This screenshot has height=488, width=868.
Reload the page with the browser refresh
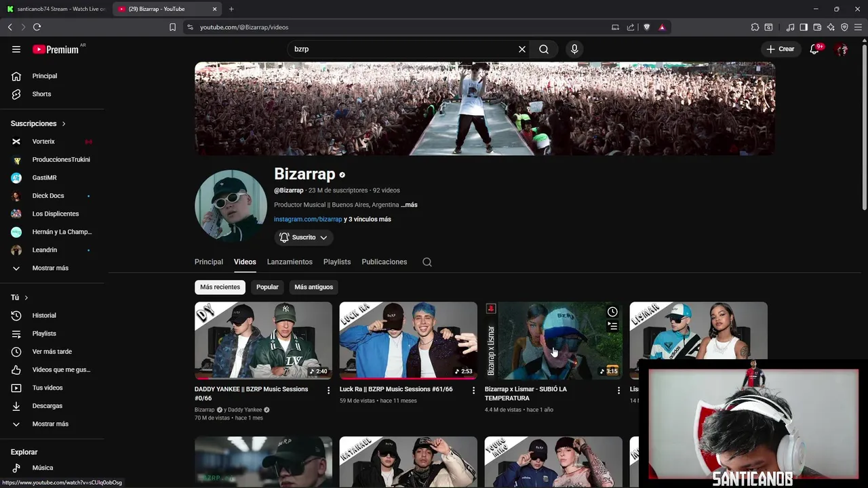(37, 27)
